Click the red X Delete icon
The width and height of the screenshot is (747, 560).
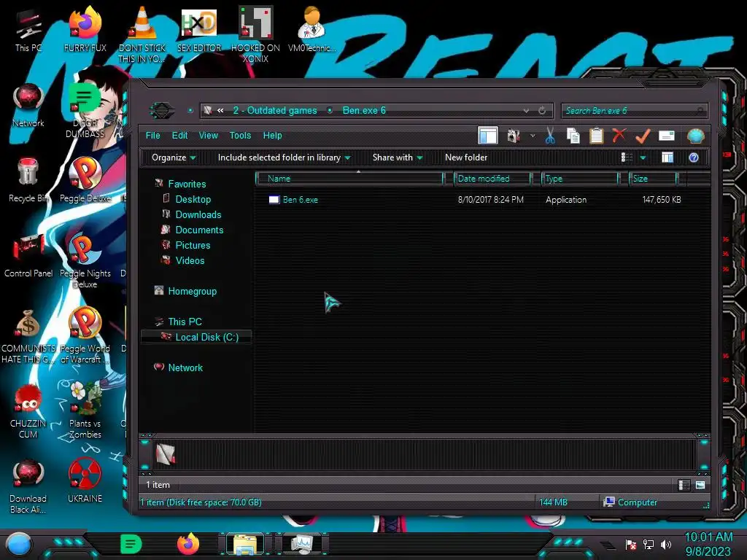(619, 136)
